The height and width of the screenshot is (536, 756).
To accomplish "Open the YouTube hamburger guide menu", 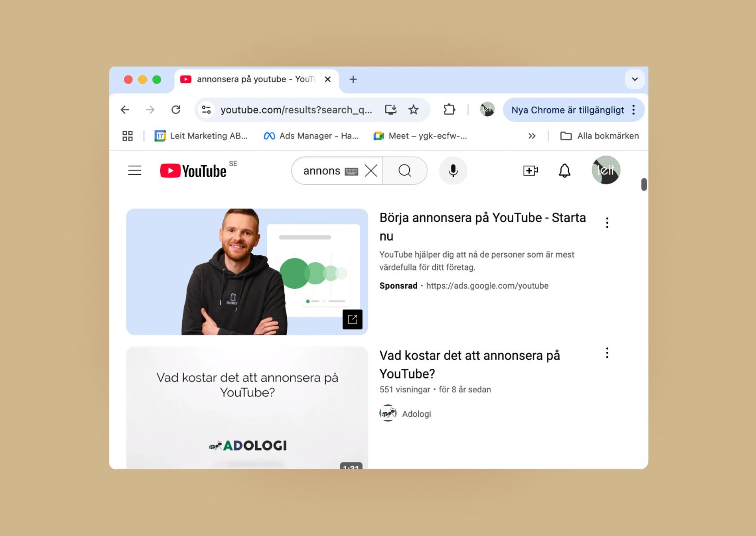I will (x=134, y=171).
